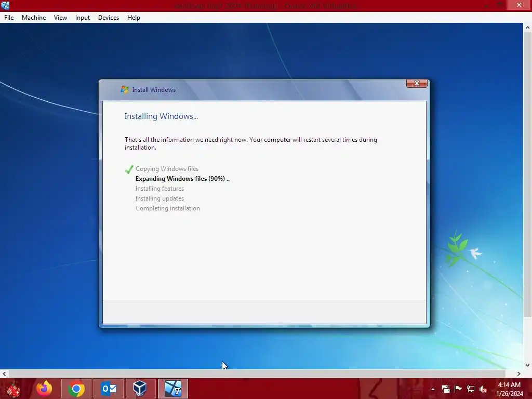Click the horizontal scrollbar left arrow
The height and width of the screenshot is (399, 532).
[4, 374]
